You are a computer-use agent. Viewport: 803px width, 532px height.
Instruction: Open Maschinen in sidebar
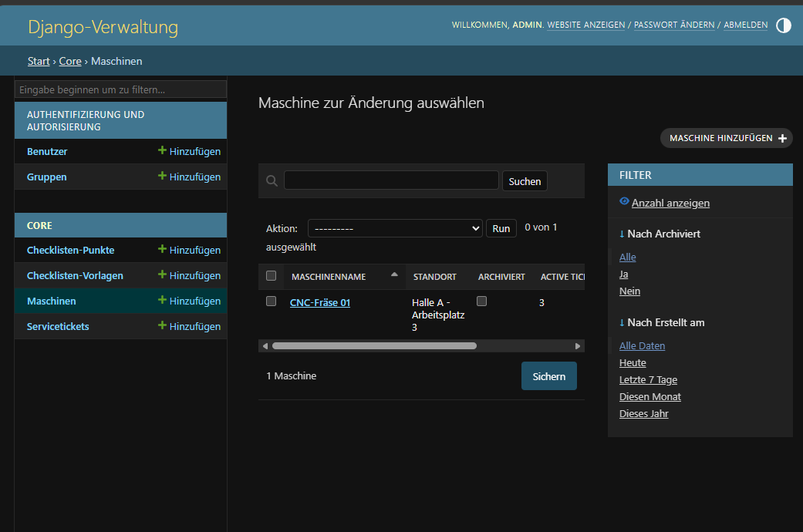click(x=51, y=301)
